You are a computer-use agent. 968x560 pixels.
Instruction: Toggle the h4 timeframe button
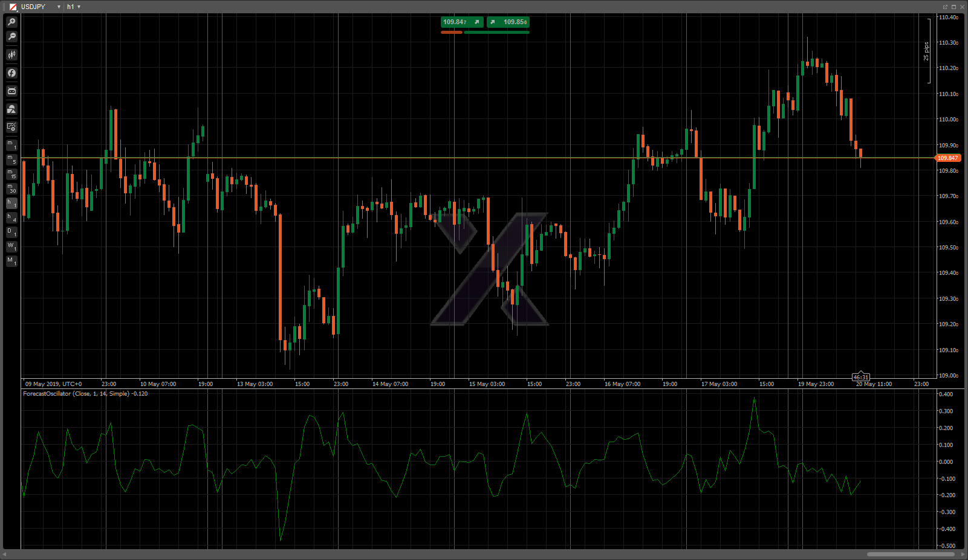click(x=11, y=217)
